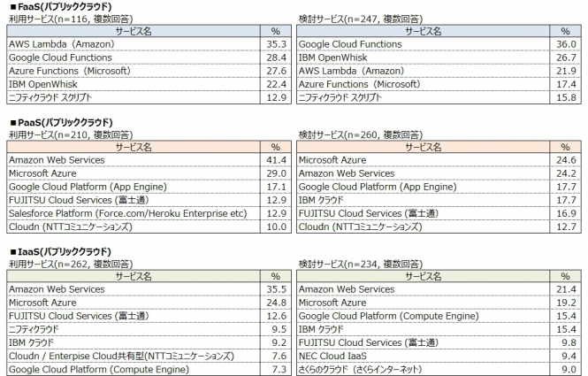Click the value '24.2' beside Amazon Web Services
Screen dimensions: 588x376
(x=566, y=173)
